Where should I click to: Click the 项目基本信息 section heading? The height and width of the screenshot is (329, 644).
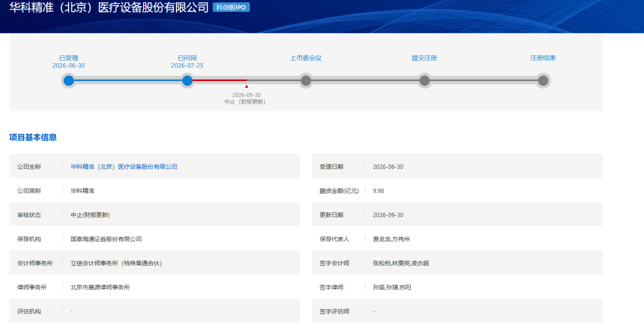pos(33,138)
